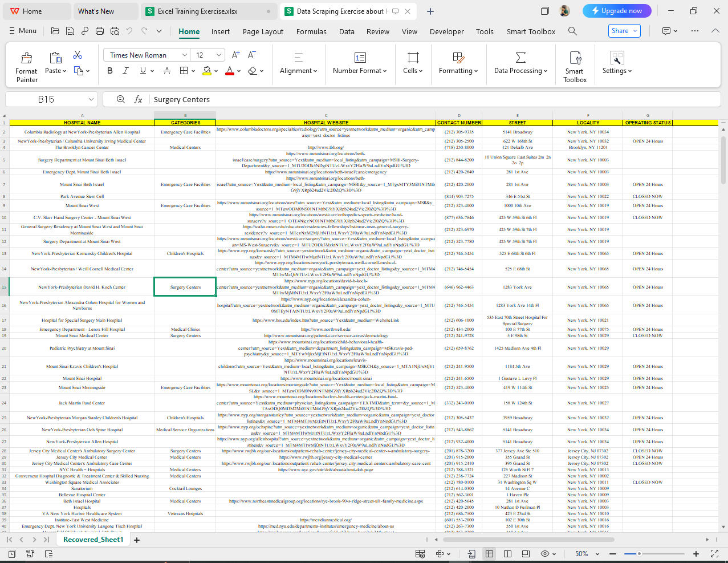Click the Share button

click(x=624, y=31)
